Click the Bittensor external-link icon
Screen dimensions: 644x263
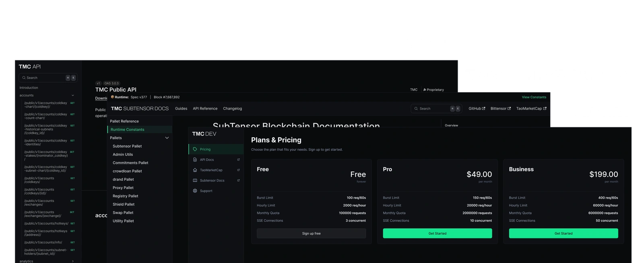pyautogui.click(x=509, y=108)
